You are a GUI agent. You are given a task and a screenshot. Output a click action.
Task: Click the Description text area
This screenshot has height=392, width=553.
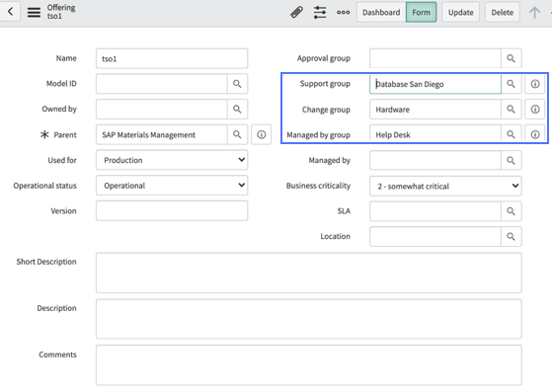pyautogui.click(x=308, y=319)
